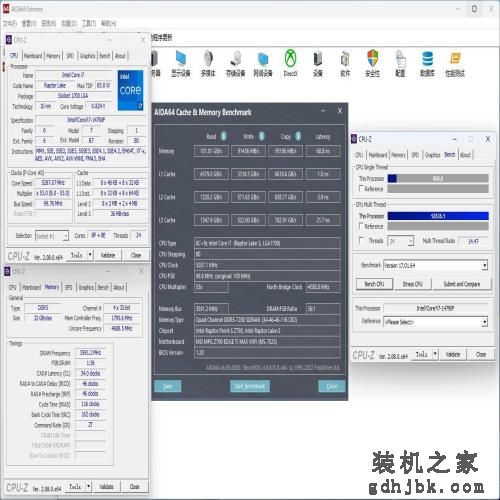Click the Code Name Raptor Lake value
This screenshot has height=500, width=500.
click(55, 85)
